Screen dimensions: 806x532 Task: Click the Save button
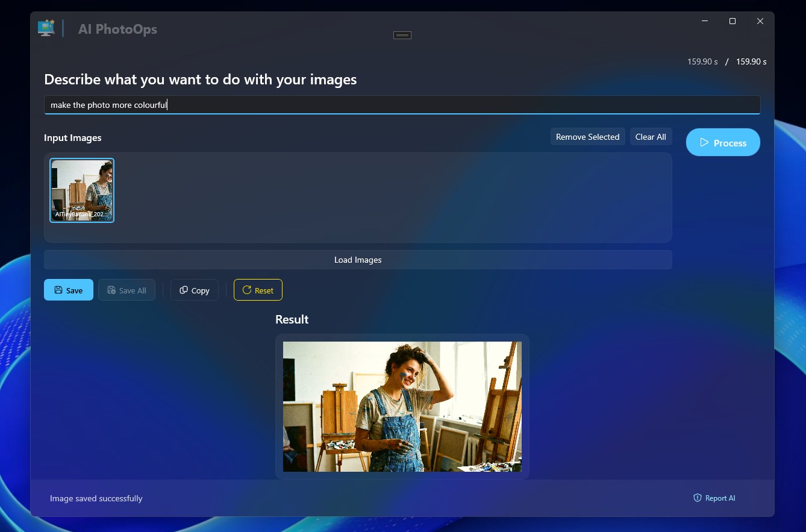pyautogui.click(x=68, y=290)
